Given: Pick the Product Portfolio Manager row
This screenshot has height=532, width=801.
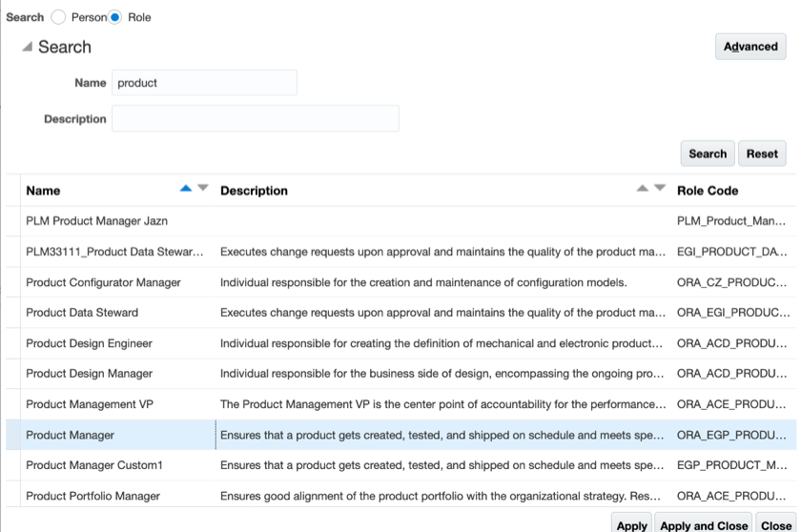Looking at the screenshot, I should [x=92, y=496].
